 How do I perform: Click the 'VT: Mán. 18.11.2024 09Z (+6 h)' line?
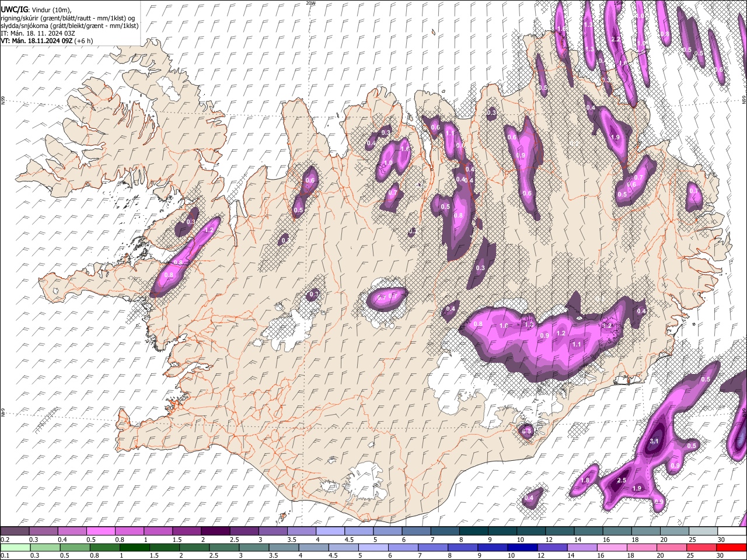click(x=47, y=41)
